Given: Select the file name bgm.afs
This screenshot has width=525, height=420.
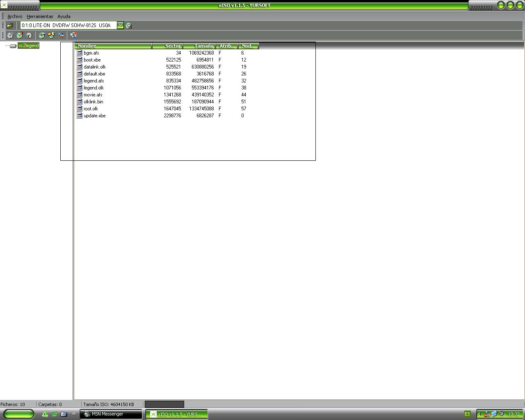Looking at the screenshot, I should 91,53.
